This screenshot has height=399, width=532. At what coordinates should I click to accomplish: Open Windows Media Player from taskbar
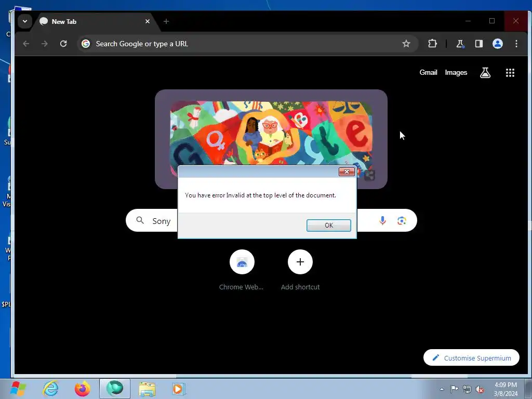click(x=178, y=389)
